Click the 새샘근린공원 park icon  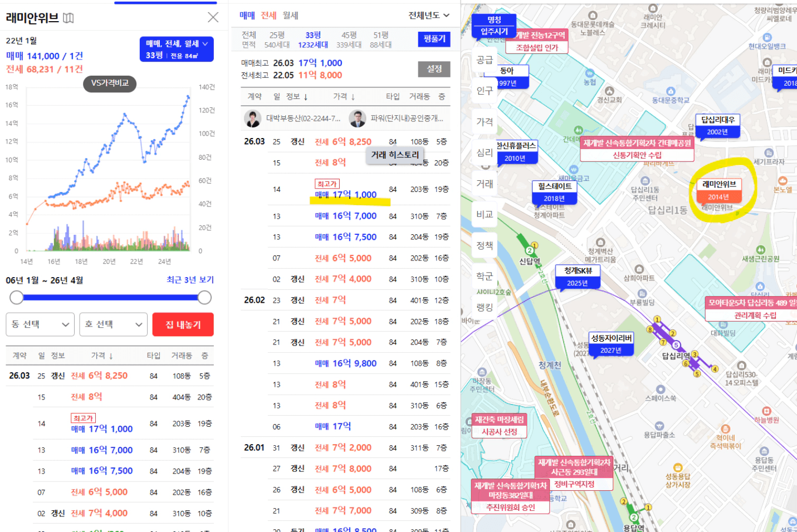[x=761, y=250]
